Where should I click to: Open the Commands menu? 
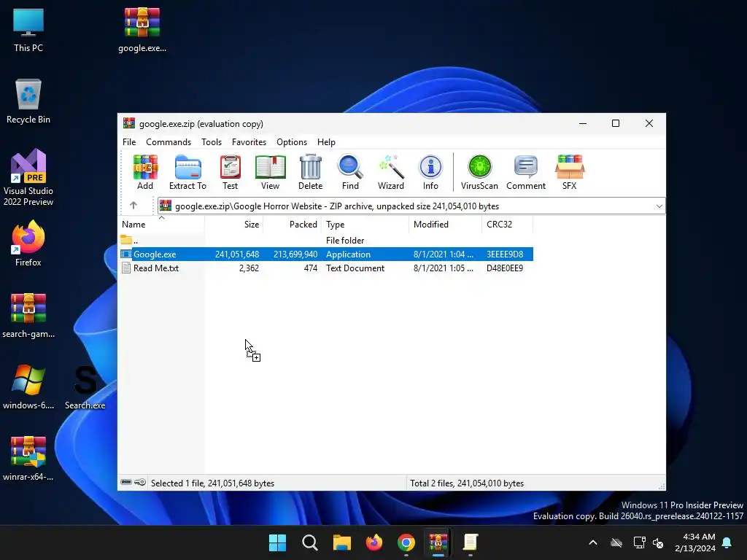169,142
